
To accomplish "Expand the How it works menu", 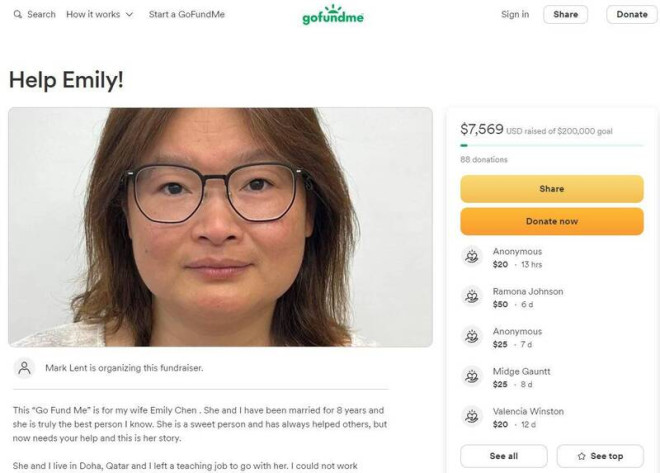I will coord(99,15).
